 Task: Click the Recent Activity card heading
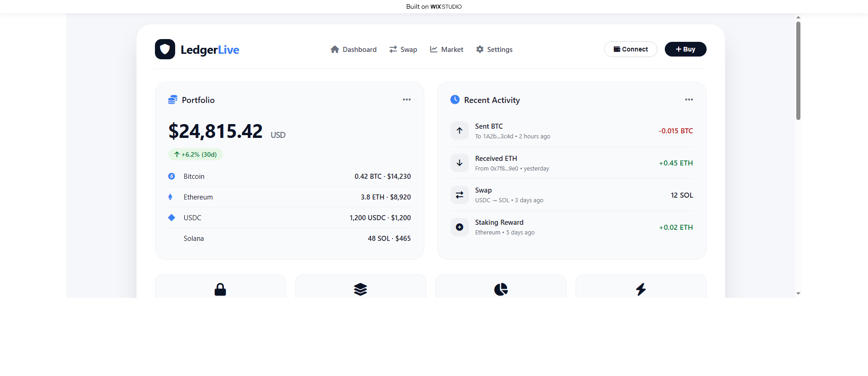point(492,100)
